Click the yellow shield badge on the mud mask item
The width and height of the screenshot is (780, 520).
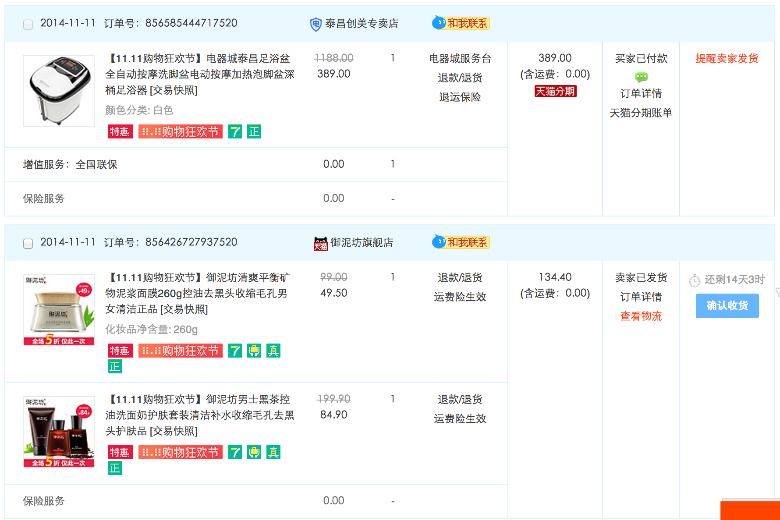tap(254, 351)
